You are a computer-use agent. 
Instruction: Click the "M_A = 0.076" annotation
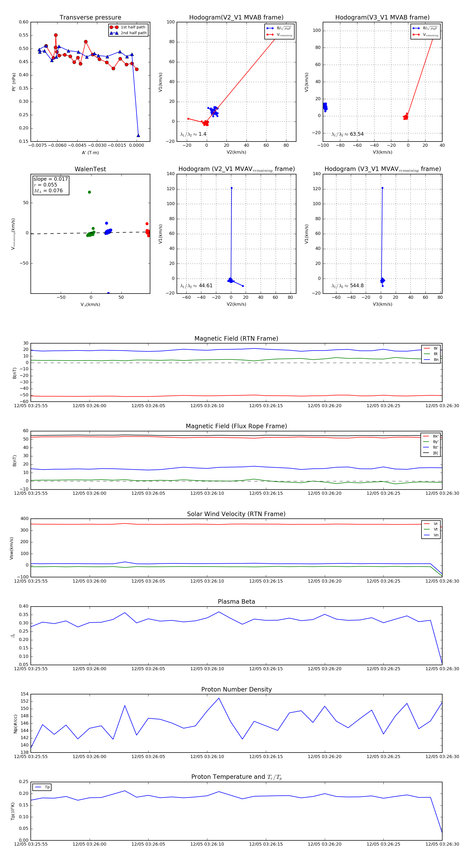pos(48,191)
